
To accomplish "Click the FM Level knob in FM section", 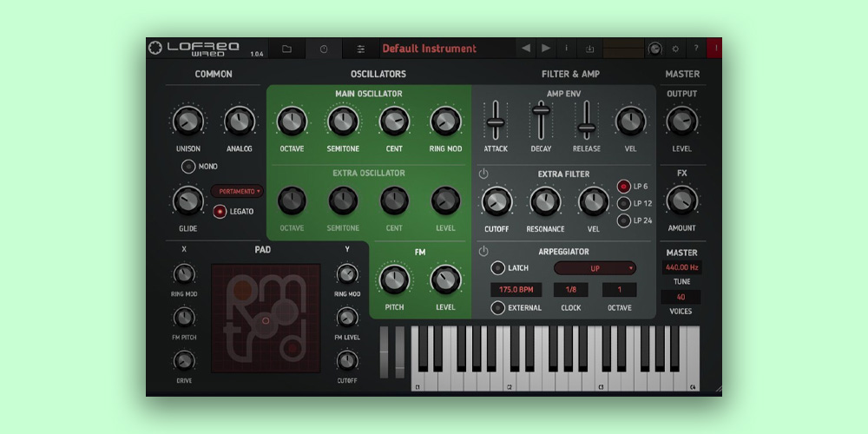I will point(445,279).
